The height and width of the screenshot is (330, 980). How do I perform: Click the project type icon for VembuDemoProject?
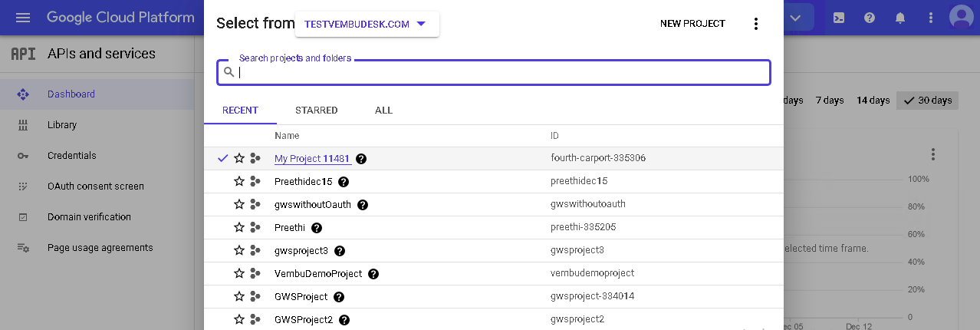[255, 273]
